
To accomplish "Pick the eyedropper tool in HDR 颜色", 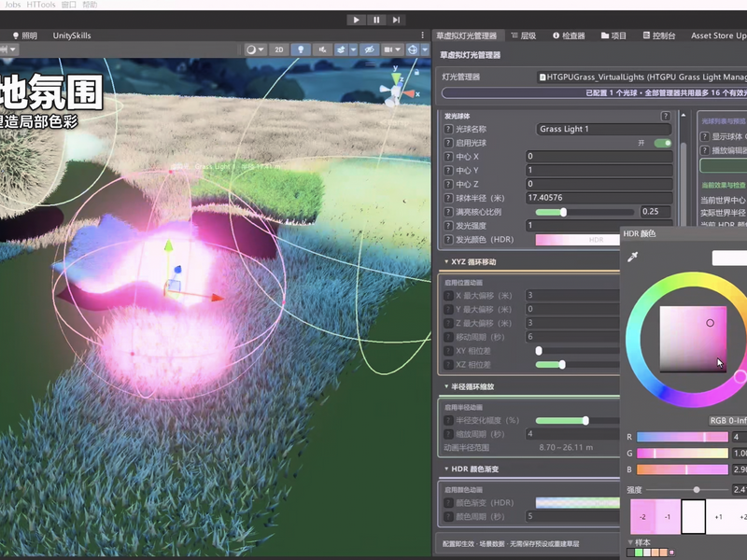I will point(633,258).
